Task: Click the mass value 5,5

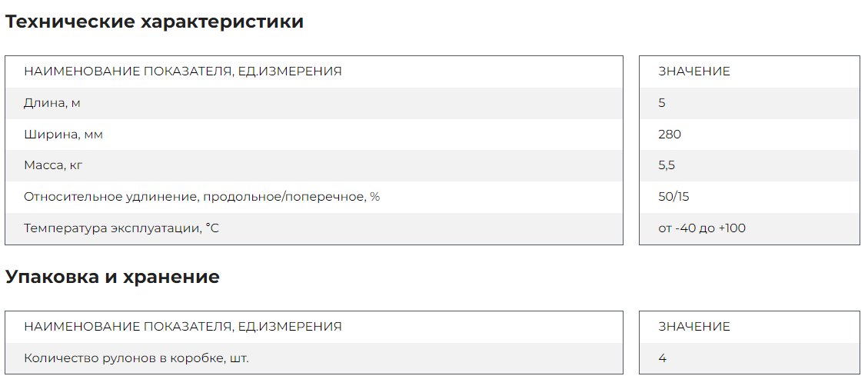Action: coord(667,165)
